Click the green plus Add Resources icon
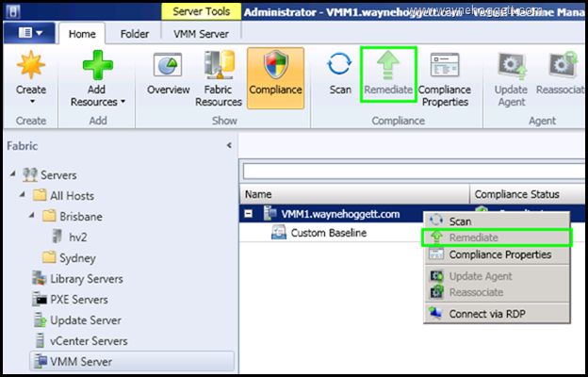 tap(97, 65)
